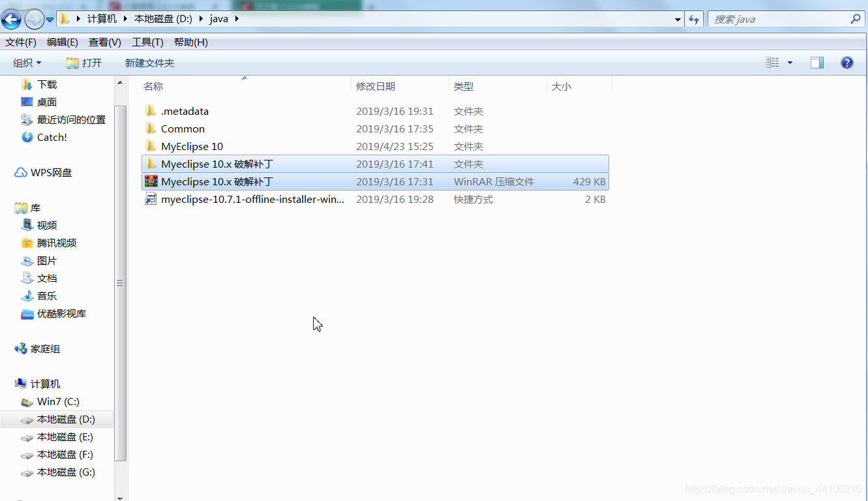Click navigation pane scrollbar up arrow
The width and height of the screenshot is (868, 501).
(120, 82)
